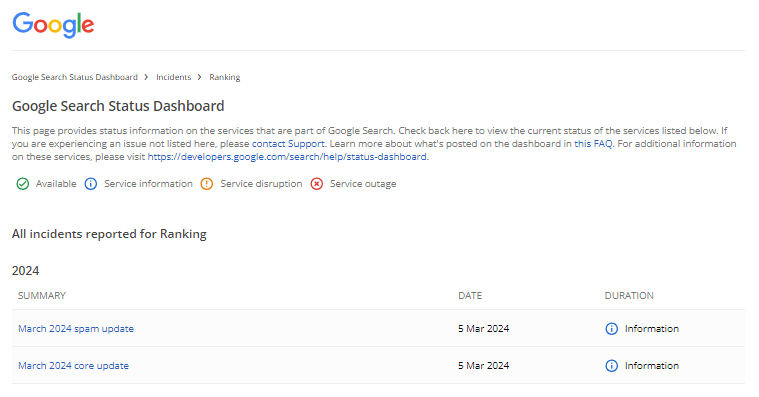Click chevron after Incidents breadcrumb
The height and width of the screenshot is (397, 759).
tap(199, 77)
